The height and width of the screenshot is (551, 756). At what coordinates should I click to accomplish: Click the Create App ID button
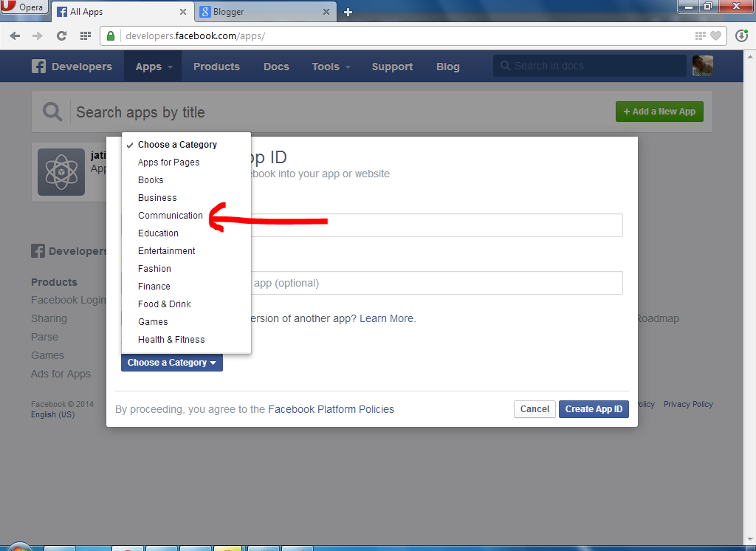(594, 409)
